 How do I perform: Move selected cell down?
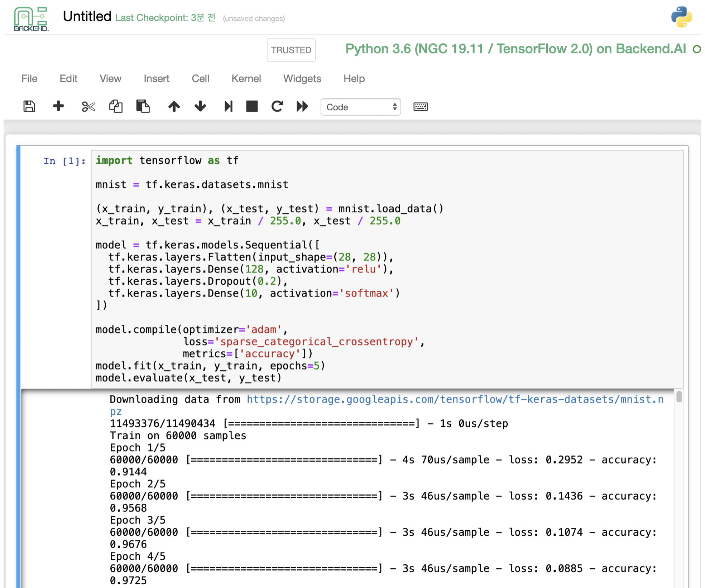point(200,106)
